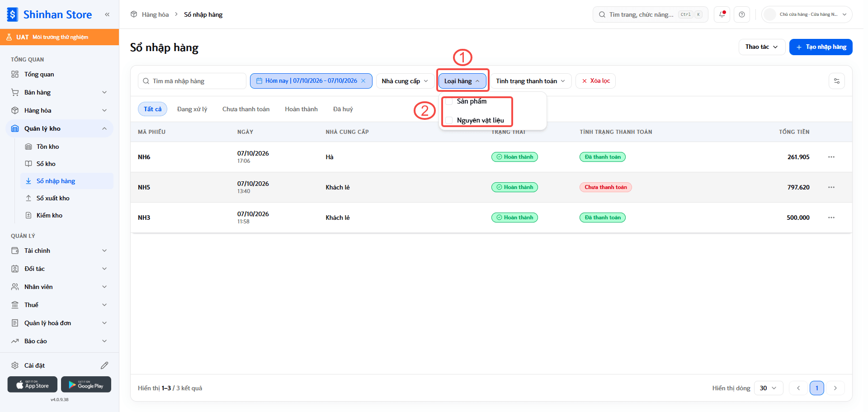Click the Tạo nhập hàng button
Image resolution: width=868 pixels, height=412 pixels.
point(821,47)
